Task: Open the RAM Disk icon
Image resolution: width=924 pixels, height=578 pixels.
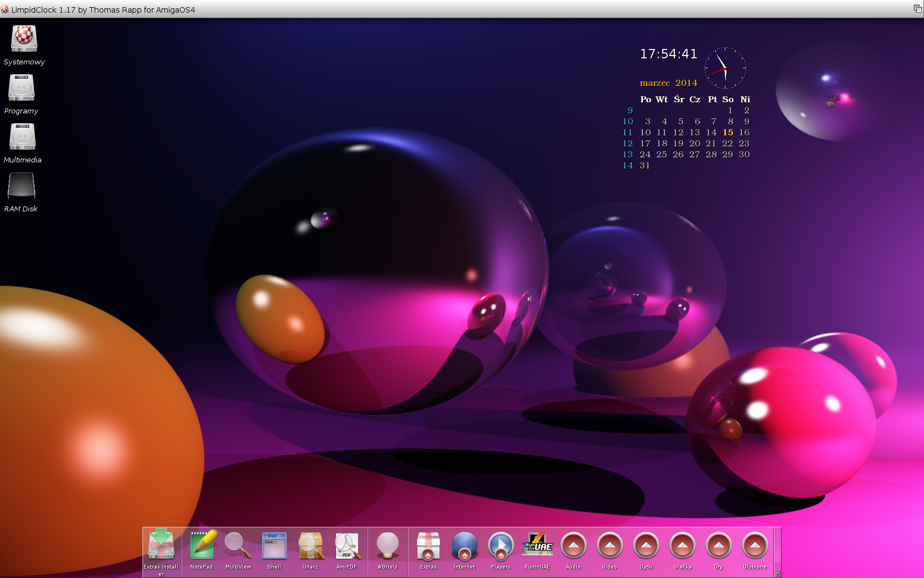Action: coord(21,186)
